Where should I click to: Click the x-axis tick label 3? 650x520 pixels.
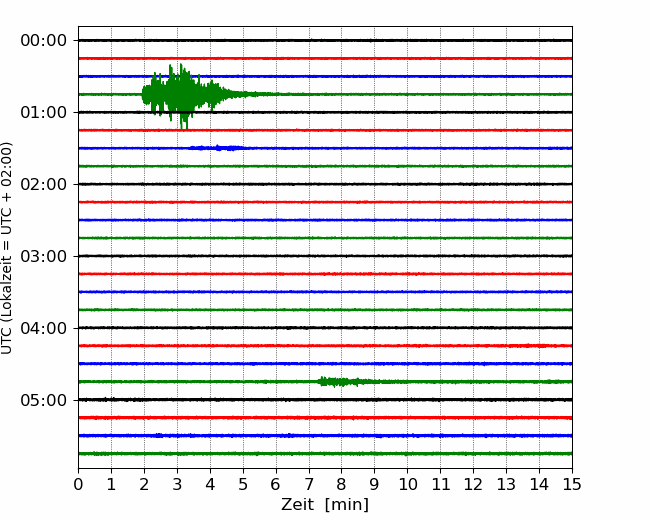pyautogui.click(x=177, y=484)
